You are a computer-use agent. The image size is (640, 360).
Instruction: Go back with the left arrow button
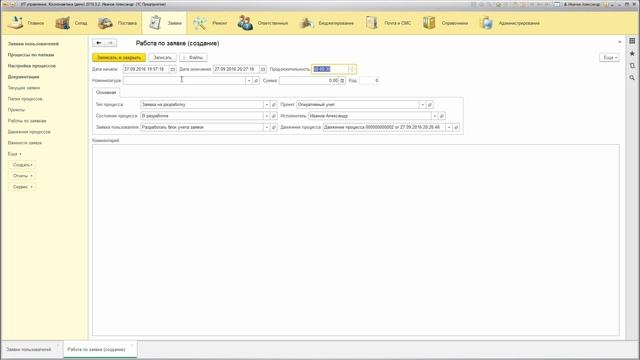pyautogui.click(x=98, y=43)
